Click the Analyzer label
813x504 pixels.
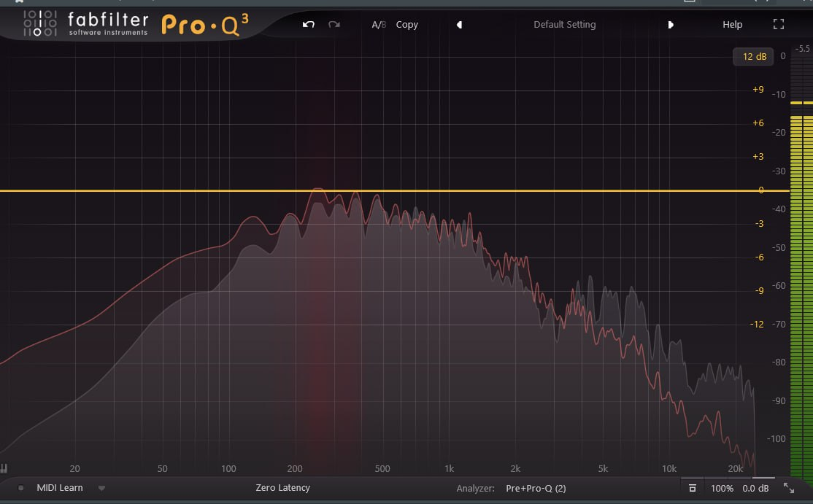475,488
